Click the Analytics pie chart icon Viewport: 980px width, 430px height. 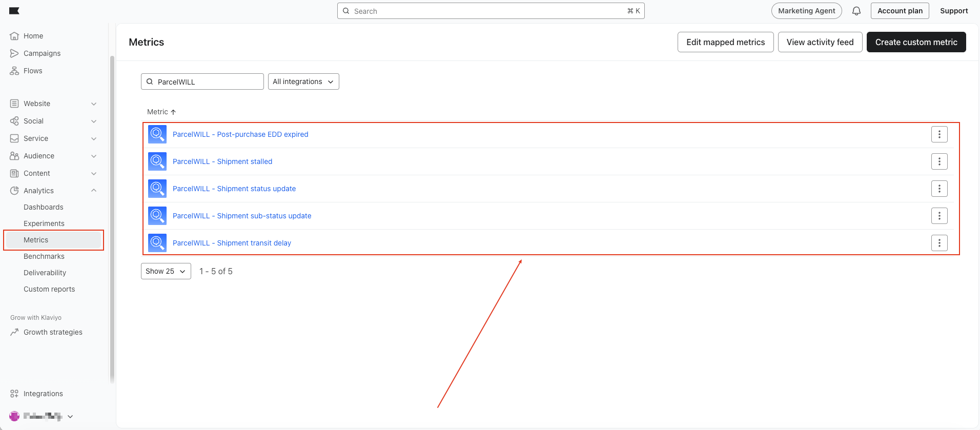pyautogui.click(x=14, y=191)
